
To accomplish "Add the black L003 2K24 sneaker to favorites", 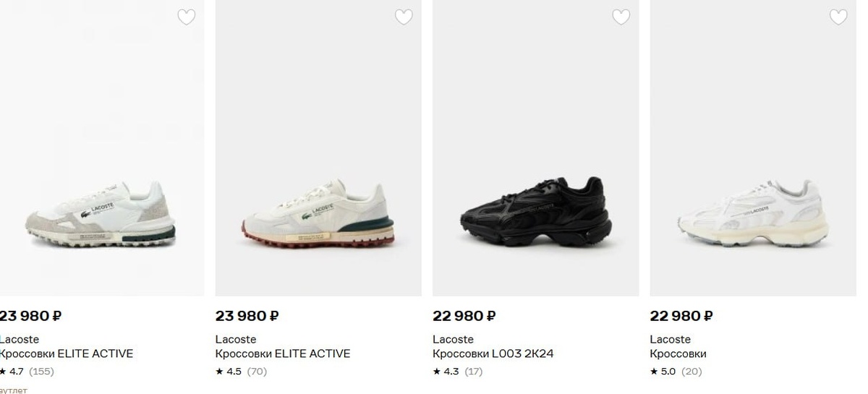I will (621, 17).
